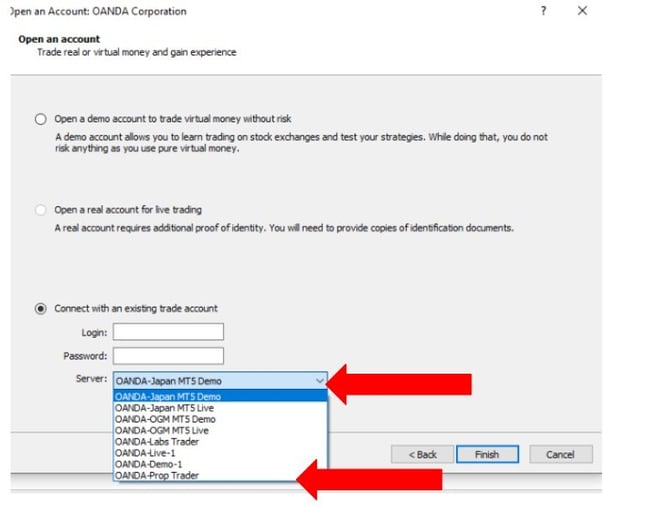
Task: Choose OANDA-OGM MT5 Demo from server list
Action: [220, 419]
